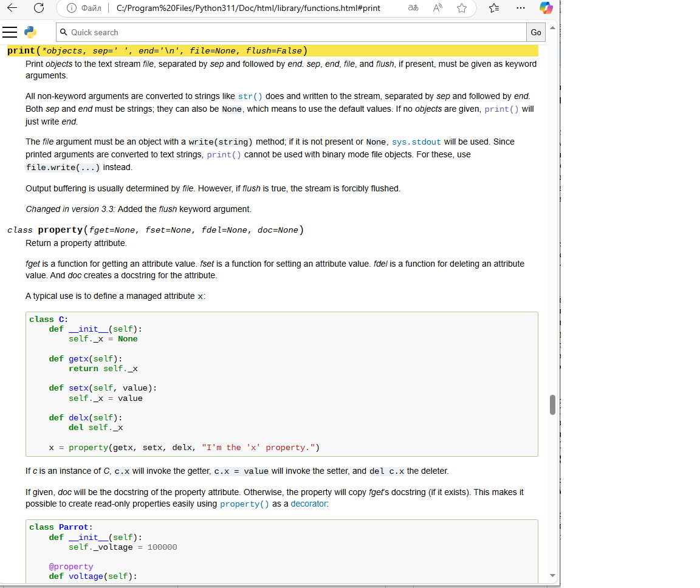Add page to favorites with star icon
700x588 pixels.
click(x=462, y=9)
